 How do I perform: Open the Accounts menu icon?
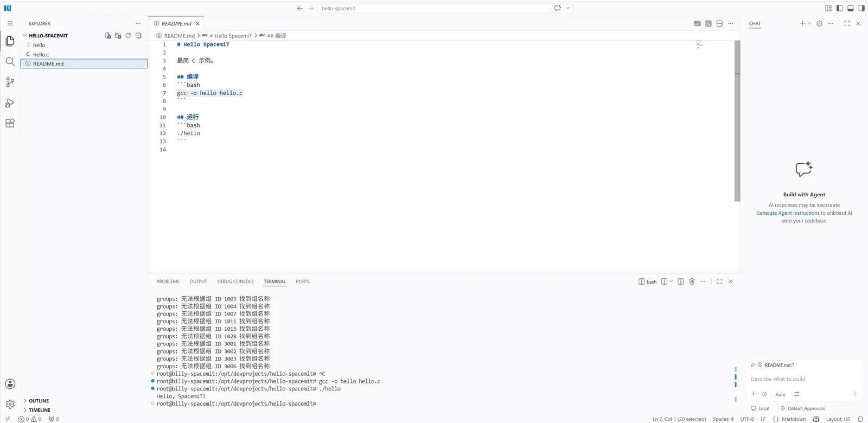[x=10, y=384]
